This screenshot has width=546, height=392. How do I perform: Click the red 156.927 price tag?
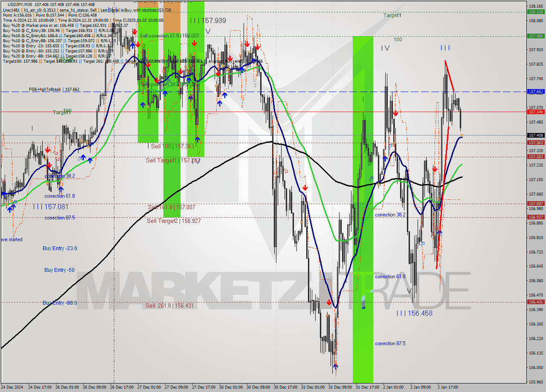click(x=536, y=217)
